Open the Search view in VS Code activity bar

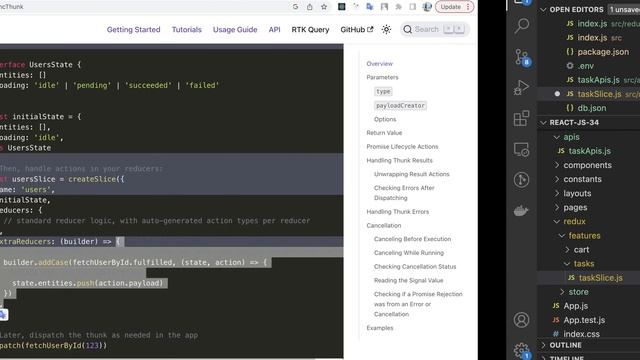click(x=522, y=26)
